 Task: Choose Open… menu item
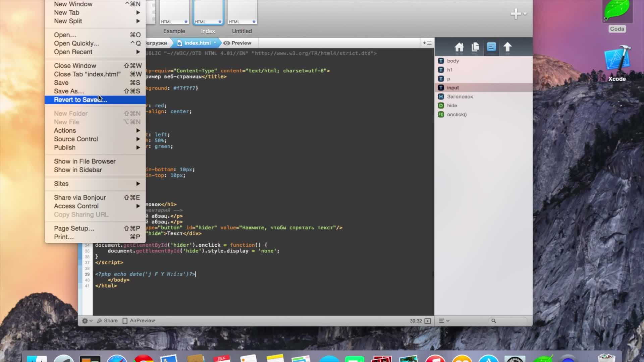pos(95,35)
